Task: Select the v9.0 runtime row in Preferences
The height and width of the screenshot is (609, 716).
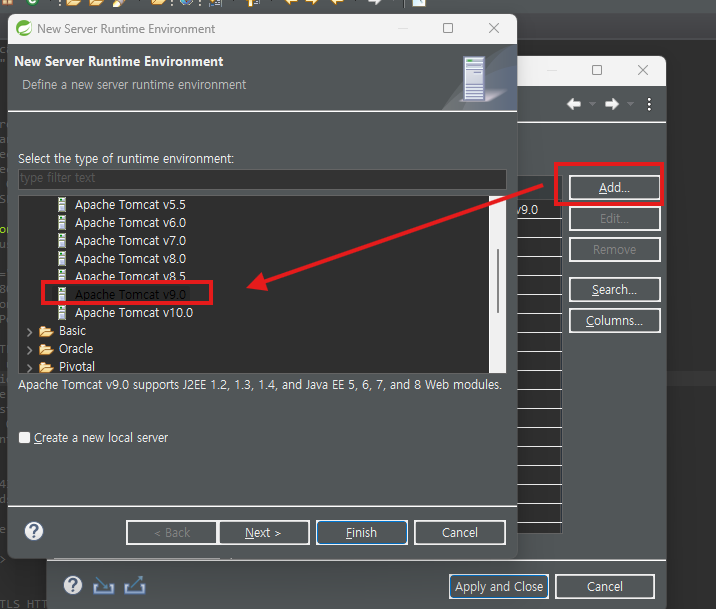Action: tap(539, 210)
